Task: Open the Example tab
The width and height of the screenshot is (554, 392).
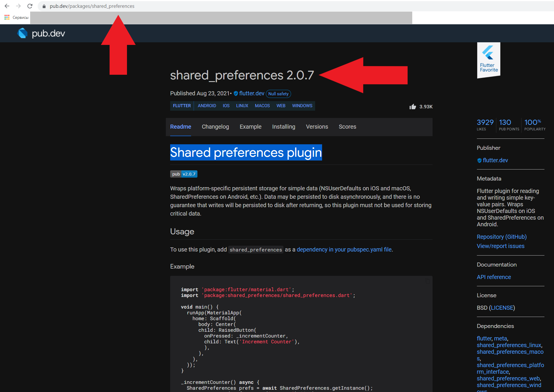Action: (x=250, y=127)
